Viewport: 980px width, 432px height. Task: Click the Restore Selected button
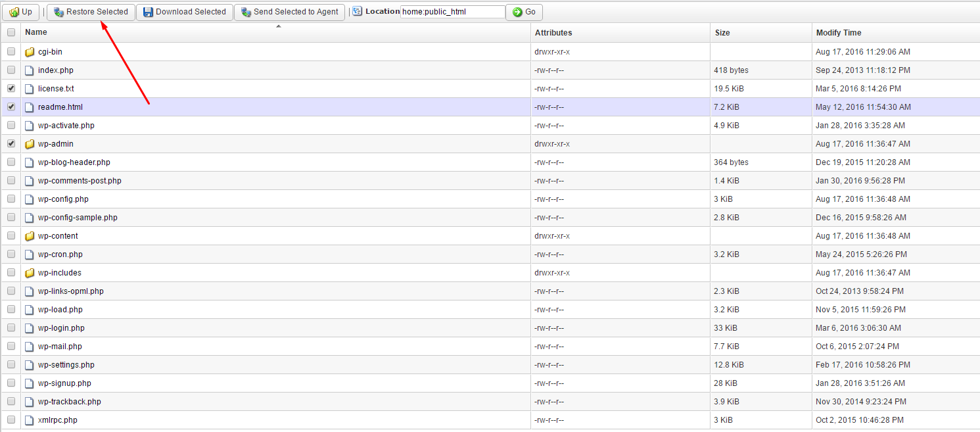click(x=91, y=12)
